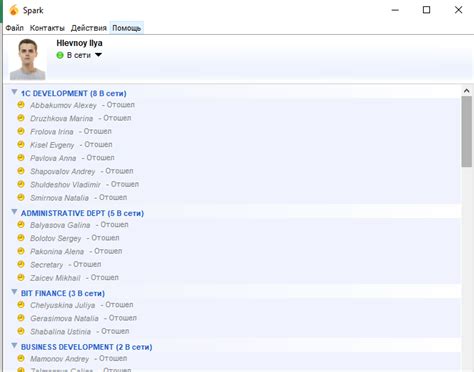Open the Контакты menu
474x372 pixels.
tap(47, 28)
